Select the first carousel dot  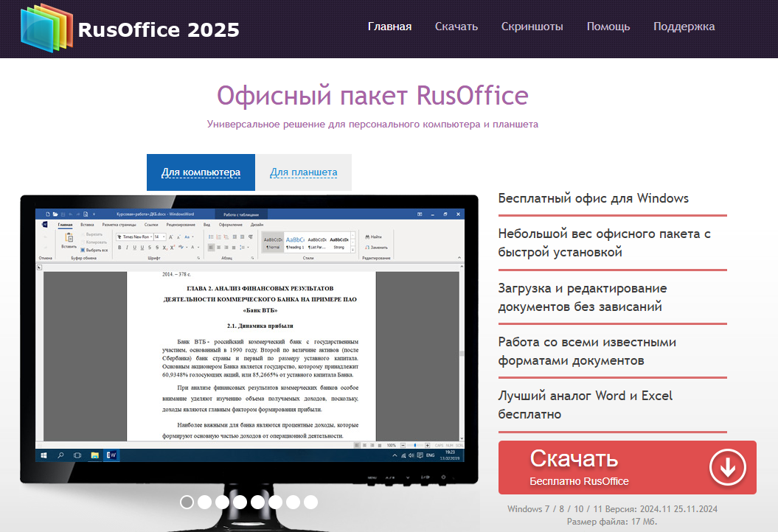[x=187, y=502]
